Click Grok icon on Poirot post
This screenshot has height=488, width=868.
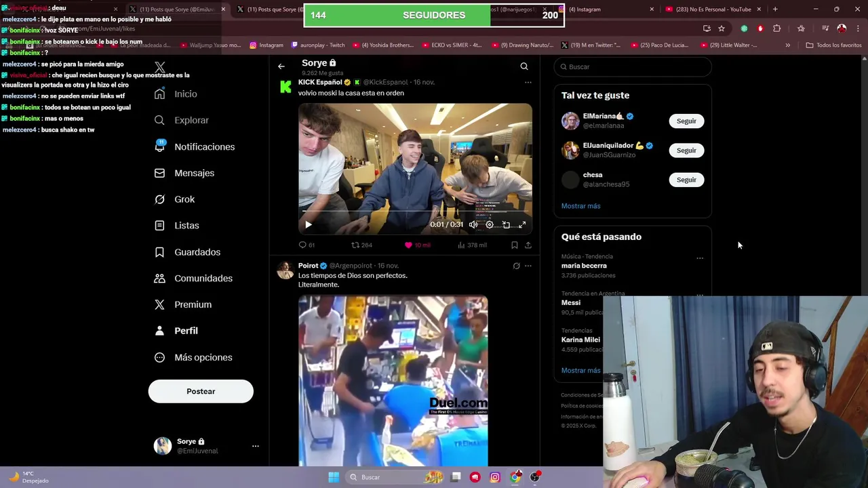pyautogui.click(x=516, y=266)
